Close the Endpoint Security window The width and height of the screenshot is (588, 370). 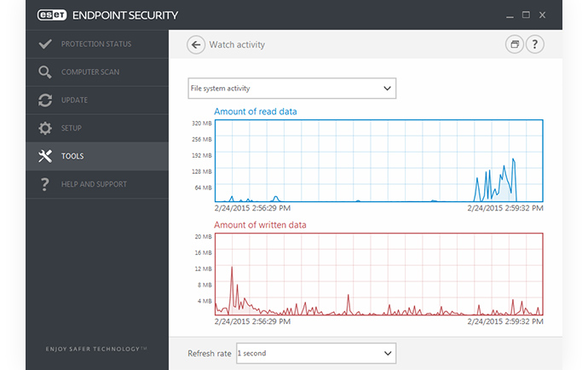(542, 15)
